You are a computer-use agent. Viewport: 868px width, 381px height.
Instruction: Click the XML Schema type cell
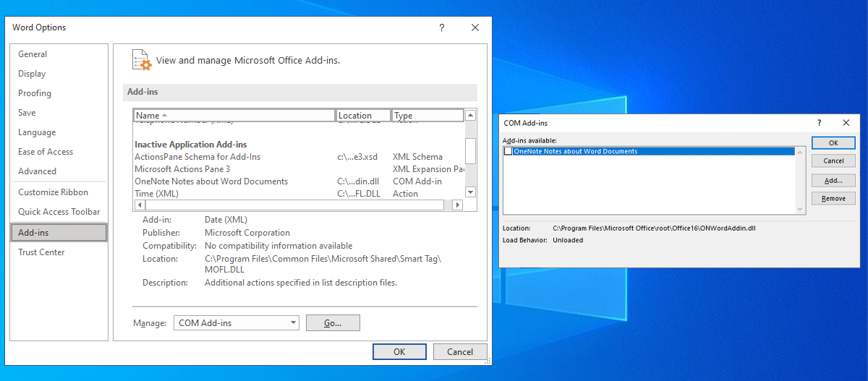coord(417,157)
